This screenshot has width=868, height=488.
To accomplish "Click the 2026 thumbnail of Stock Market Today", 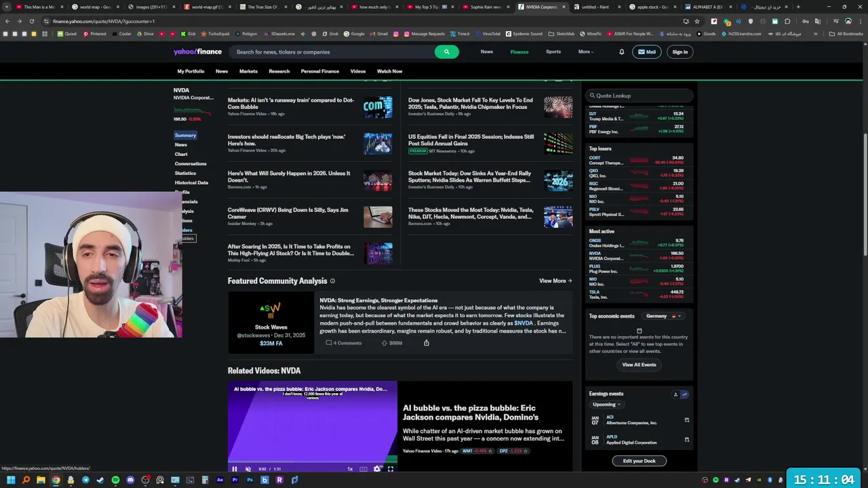I will (558, 180).
